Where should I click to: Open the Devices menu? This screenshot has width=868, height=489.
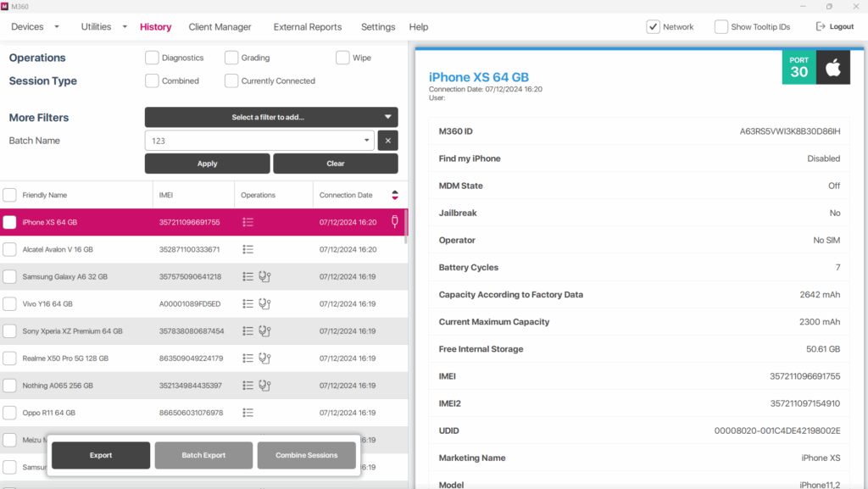tap(27, 26)
